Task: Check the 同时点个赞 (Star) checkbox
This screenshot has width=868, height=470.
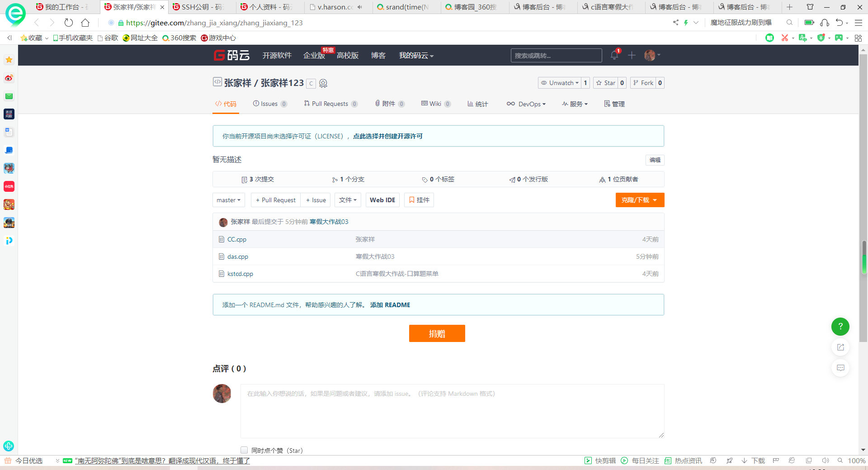Action: tap(244, 450)
